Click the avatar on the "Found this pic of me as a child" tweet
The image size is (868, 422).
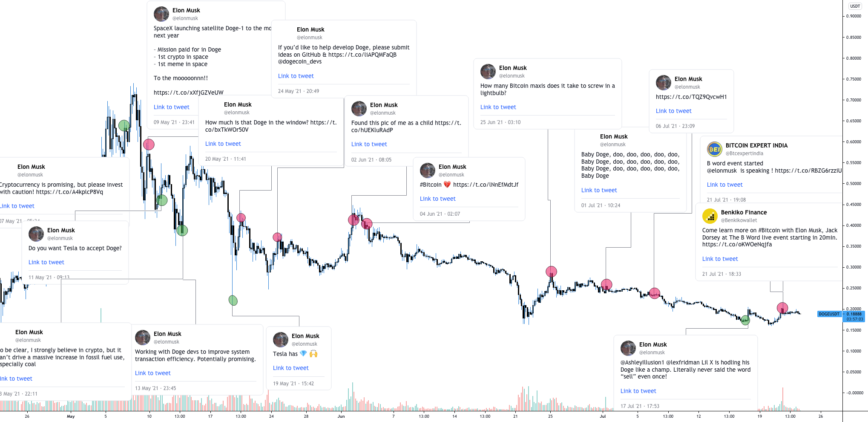click(x=359, y=109)
